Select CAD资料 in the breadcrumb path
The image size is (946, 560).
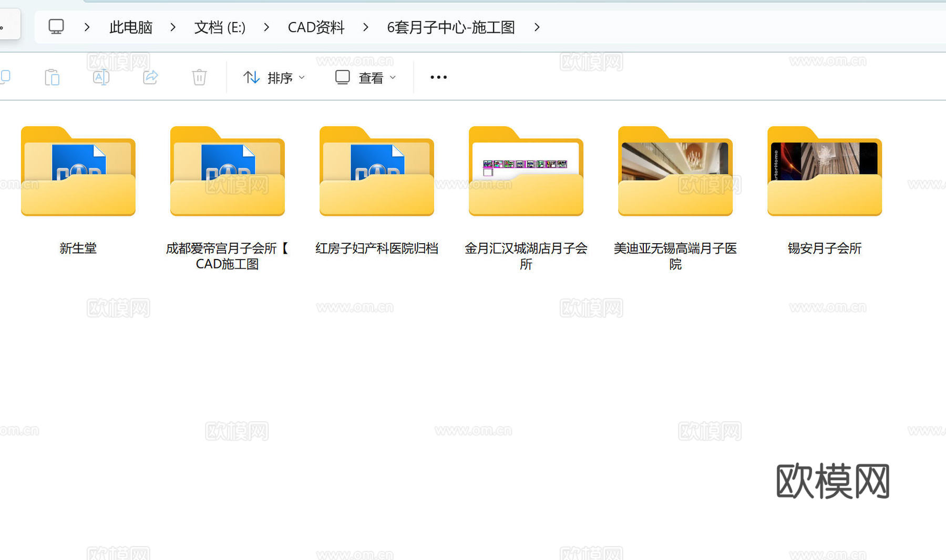point(315,27)
